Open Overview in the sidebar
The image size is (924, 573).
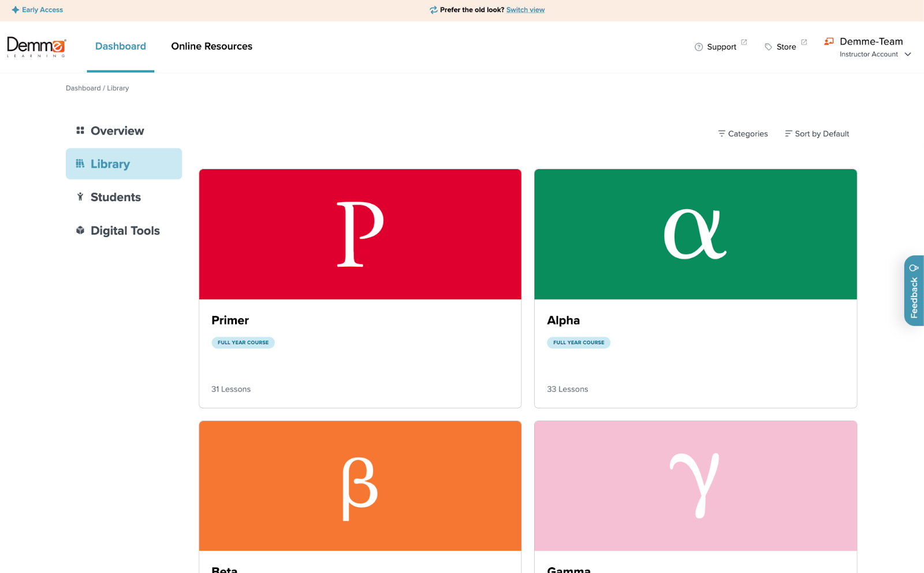click(x=124, y=131)
